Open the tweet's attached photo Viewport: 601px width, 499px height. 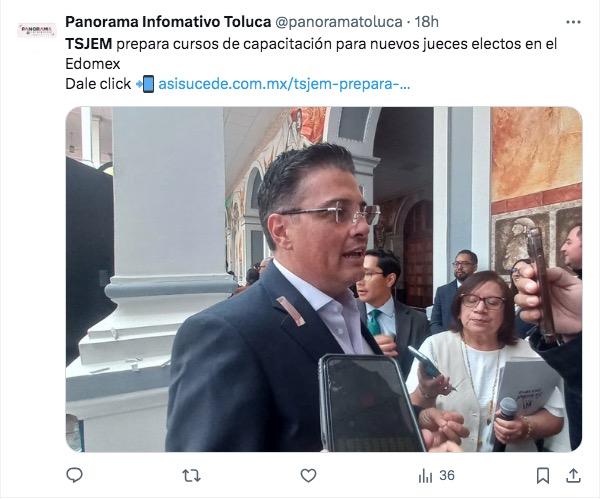[x=324, y=279]
